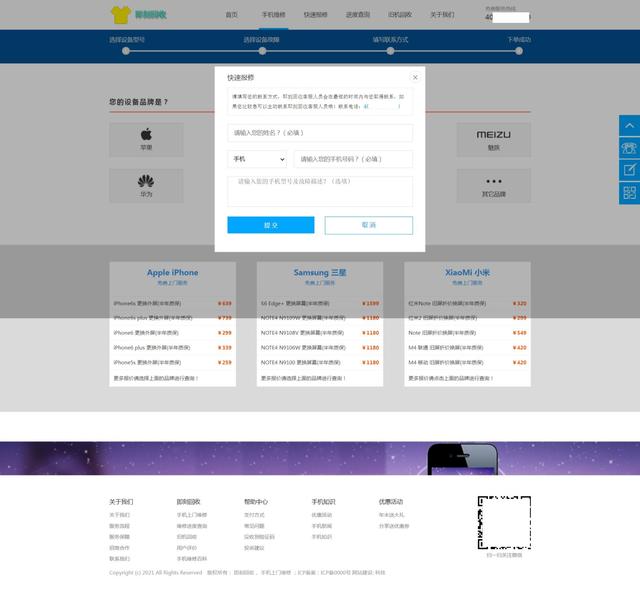
Task: Click footer link 服务流程
Action: pyautogui.click(x=119, y=526)
